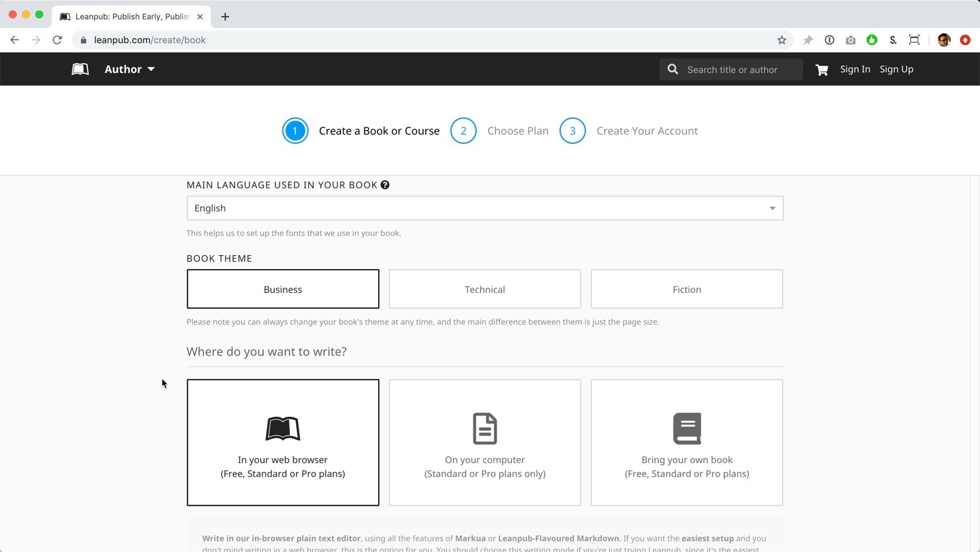Click the address bar URL leanpub.com/create/book
Image resolution: width=980 pixels, height=552 pixels.
click(x=150, y=40)
